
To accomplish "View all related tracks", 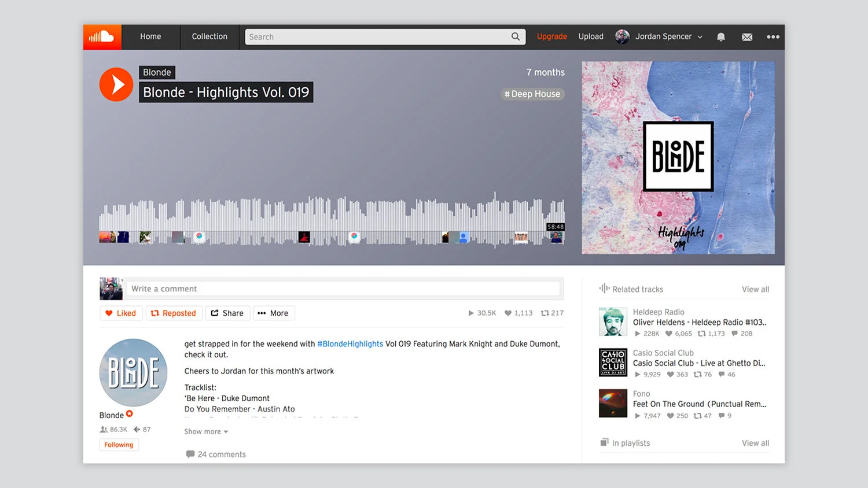I will tap(755, 289).
